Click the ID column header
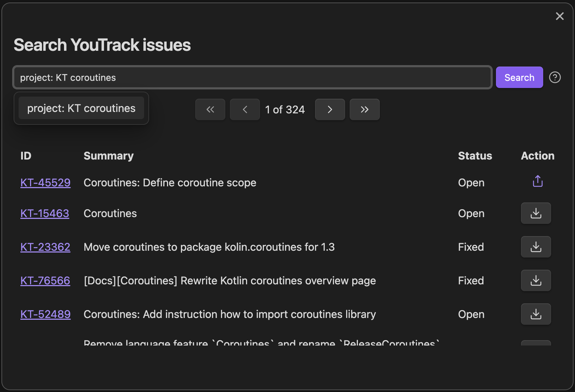The image size is (575, 392). pos(26,156)
